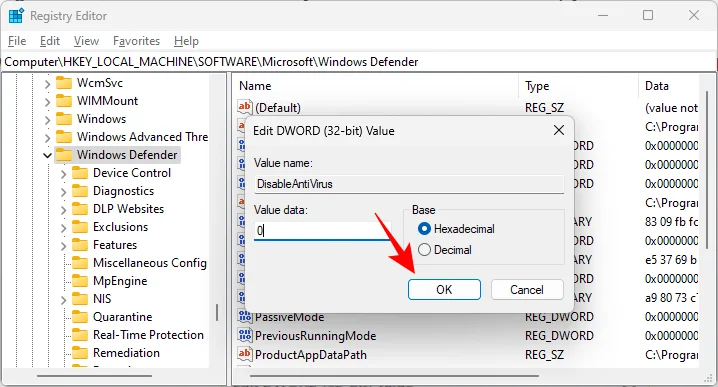This screenshot has width=718, height=387.
Task: Open the Edit menu
Action: pyautogui.click(x=50, y=41)
